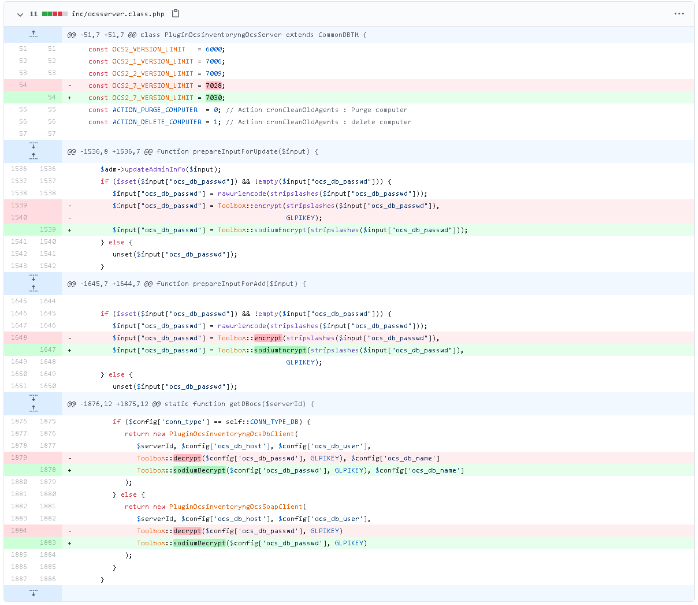Click the const OCS2_2_VERSION_LIMIT = 7009 line

point(157,73)
